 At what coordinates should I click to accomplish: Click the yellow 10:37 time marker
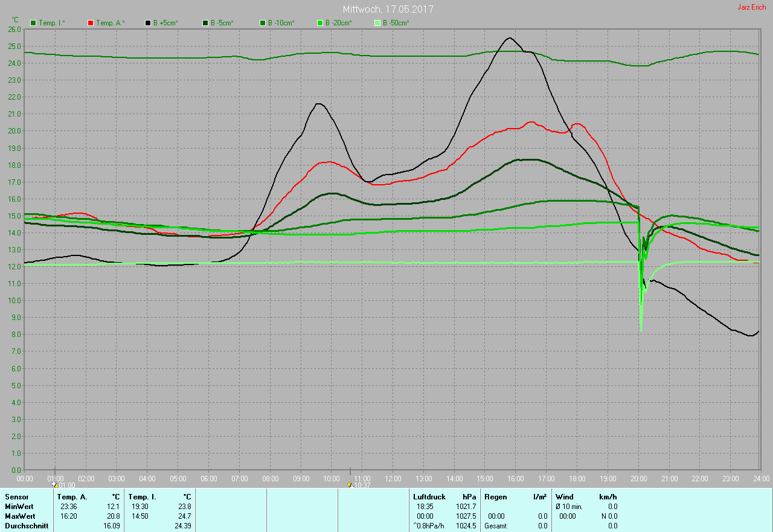click(x=350, y=484)
